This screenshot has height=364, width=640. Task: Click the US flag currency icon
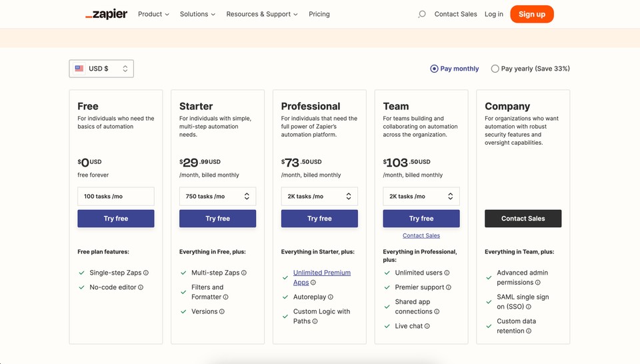click(79, 69)
